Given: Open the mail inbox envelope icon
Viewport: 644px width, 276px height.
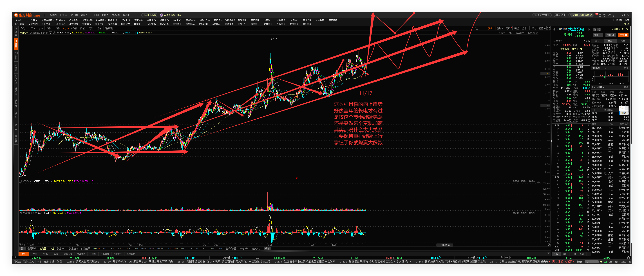Looking at the screenshot, I should 595,15.
